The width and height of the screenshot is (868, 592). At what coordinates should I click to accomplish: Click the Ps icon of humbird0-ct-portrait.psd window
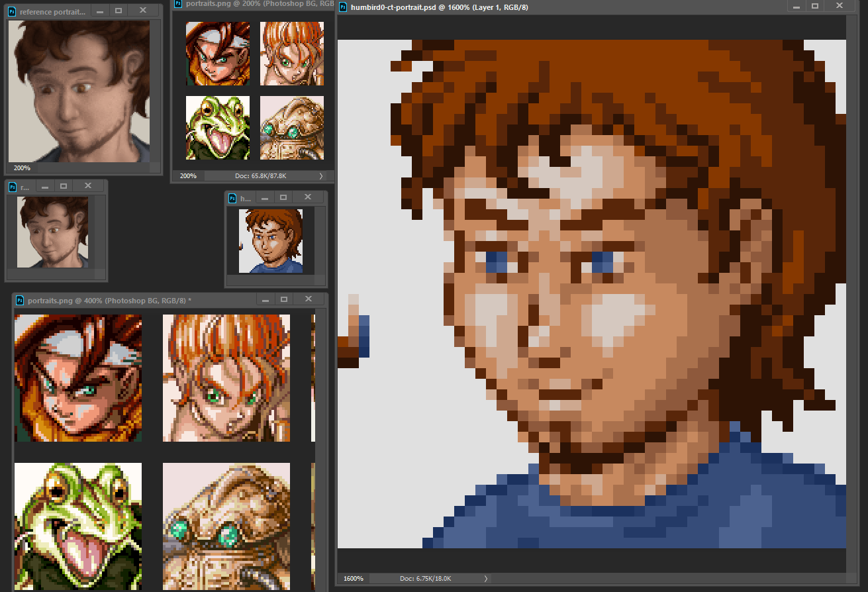[x=343, y=7]
